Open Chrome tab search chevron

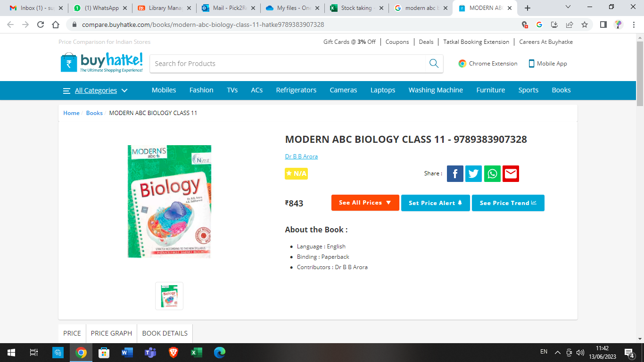(568, 8)
